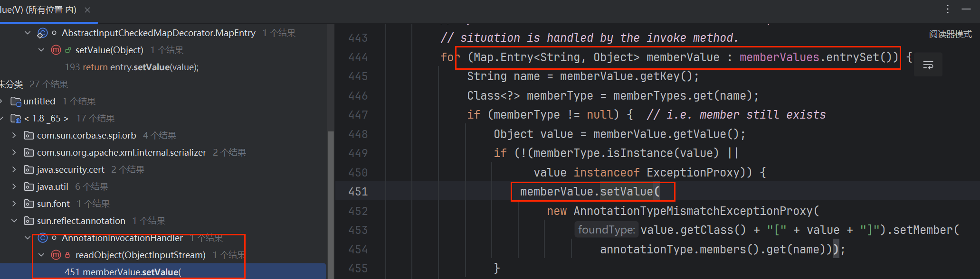The image size is (980, 279).
Task: Click the setValue(Object) method icon
Action: 56,50
